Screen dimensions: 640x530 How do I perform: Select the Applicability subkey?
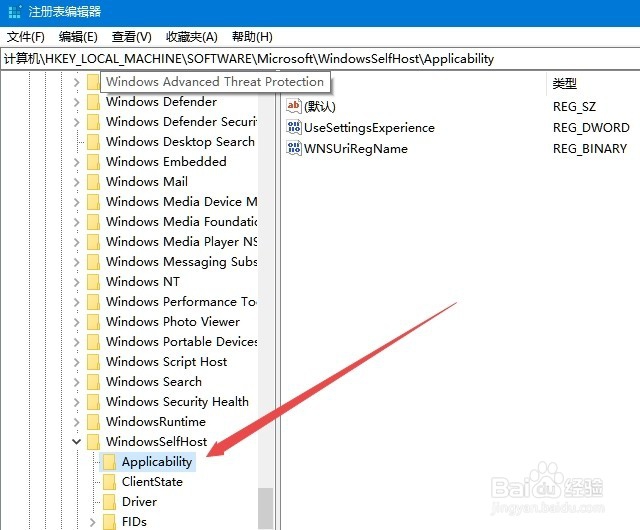coord(157,462)
